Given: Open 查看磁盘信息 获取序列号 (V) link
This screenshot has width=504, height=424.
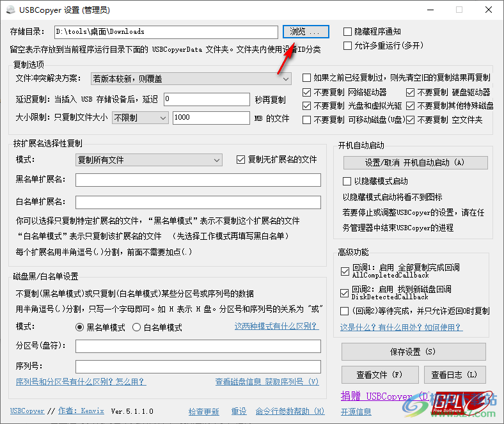Looking at the screenshot, I should pyautogui.click(x=267, y=382).
